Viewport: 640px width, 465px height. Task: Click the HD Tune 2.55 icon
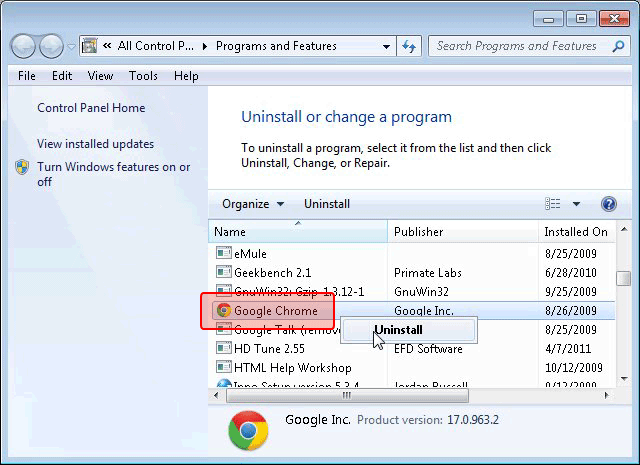(224, 349)
